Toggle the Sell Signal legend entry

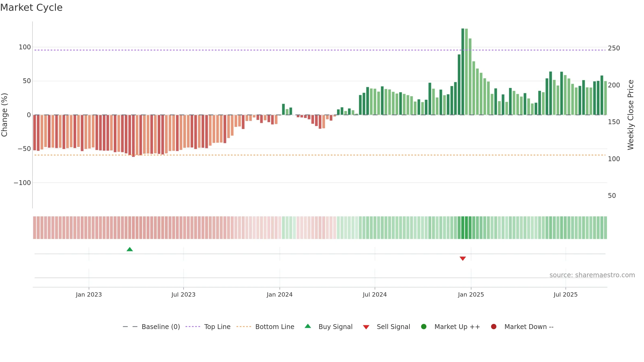point(386,327)
